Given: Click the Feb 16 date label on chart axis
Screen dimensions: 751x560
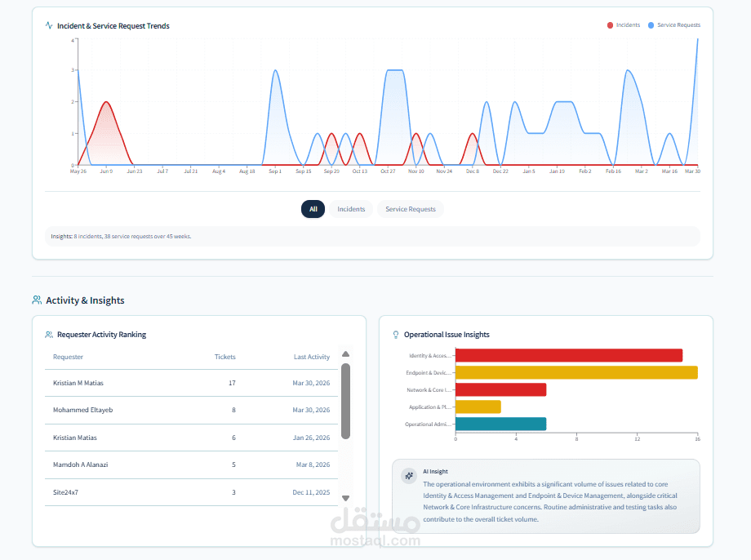Looking at the screenshot, I should tap(613, 171).
